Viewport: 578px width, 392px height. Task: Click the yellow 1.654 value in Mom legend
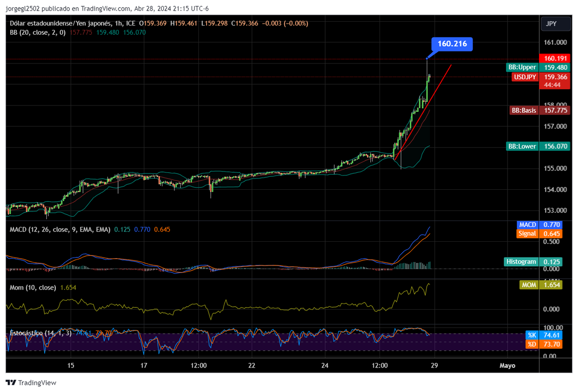(x=68, y=287)
